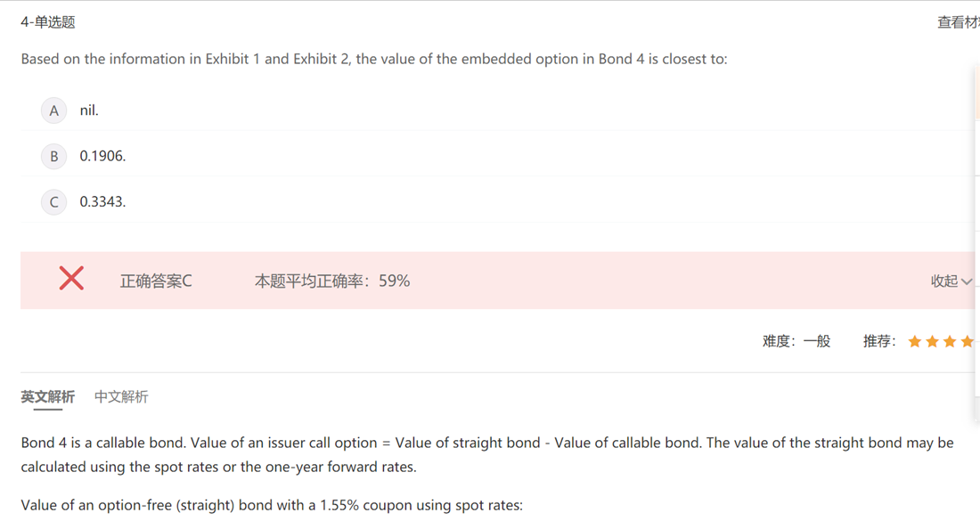
Task: Click answer text '0.1906.'
Action: click(102, 156)
